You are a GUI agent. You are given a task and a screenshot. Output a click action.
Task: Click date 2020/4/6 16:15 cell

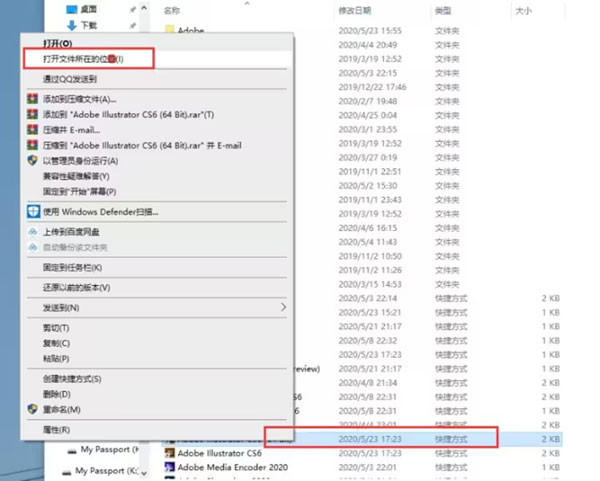pos(367,228)
